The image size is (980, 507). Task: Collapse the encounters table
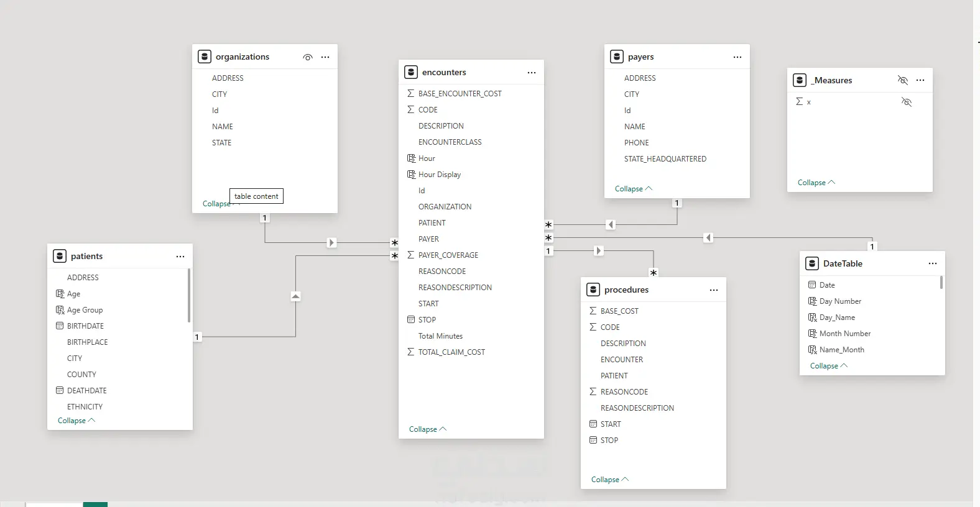428,429
